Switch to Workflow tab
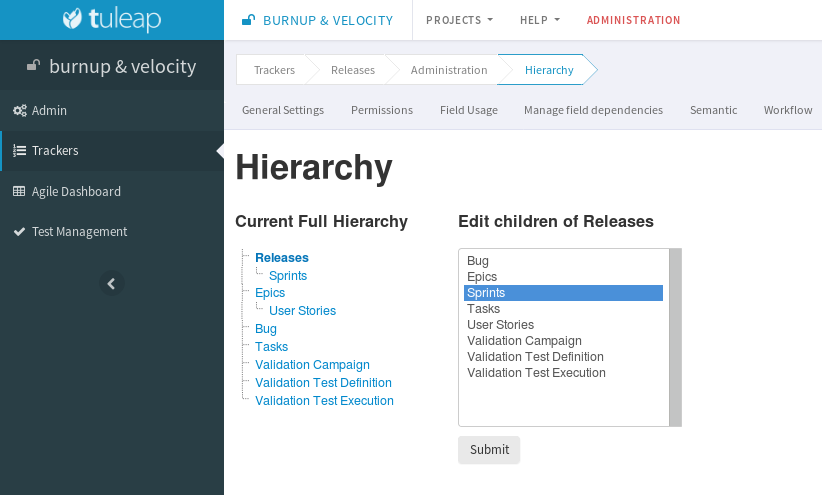Viewport: 822px width, 495px height. click(788, 110)
